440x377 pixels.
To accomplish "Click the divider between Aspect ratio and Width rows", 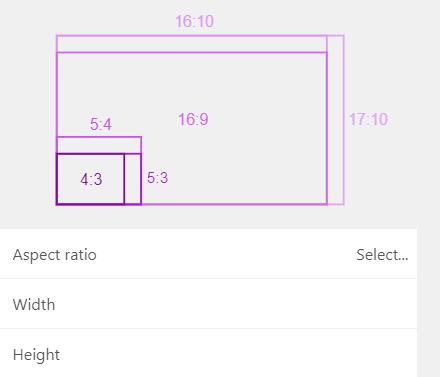I will 208,278.
